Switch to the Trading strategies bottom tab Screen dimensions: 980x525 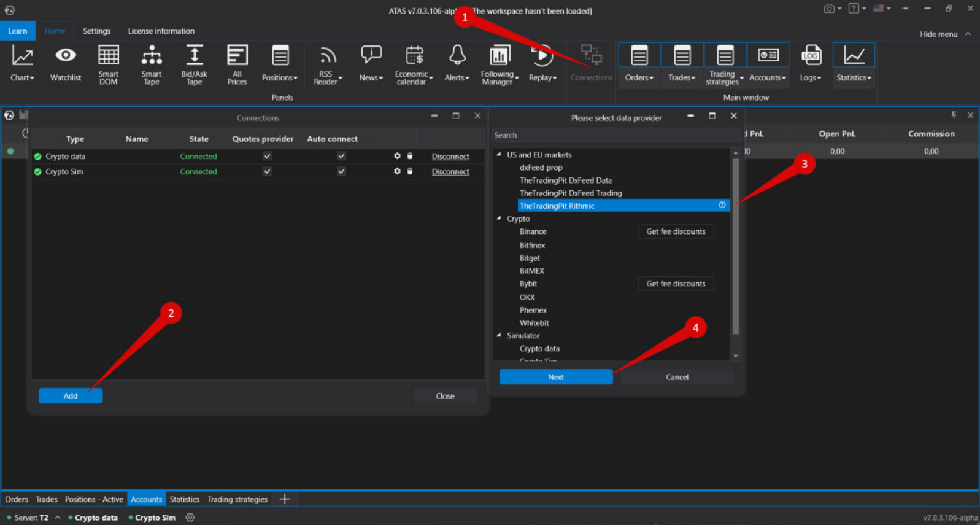pyautogui.click(x=237, y=499)
